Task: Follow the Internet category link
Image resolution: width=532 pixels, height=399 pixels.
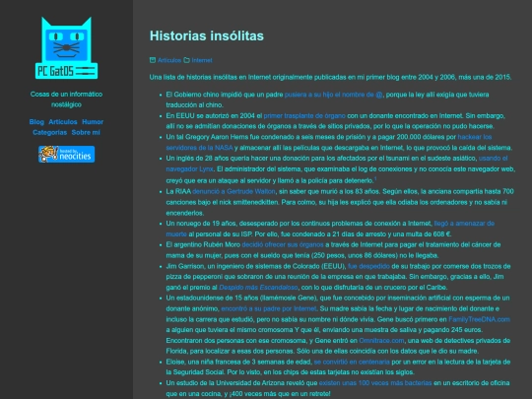Action: click(x=202, y=60)
